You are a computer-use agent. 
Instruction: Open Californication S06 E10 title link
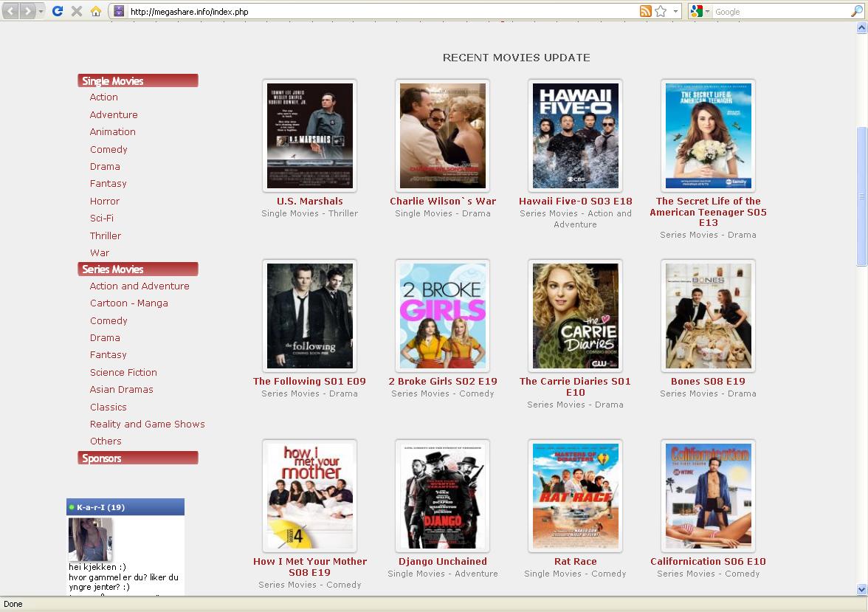(x=708, y=561)
